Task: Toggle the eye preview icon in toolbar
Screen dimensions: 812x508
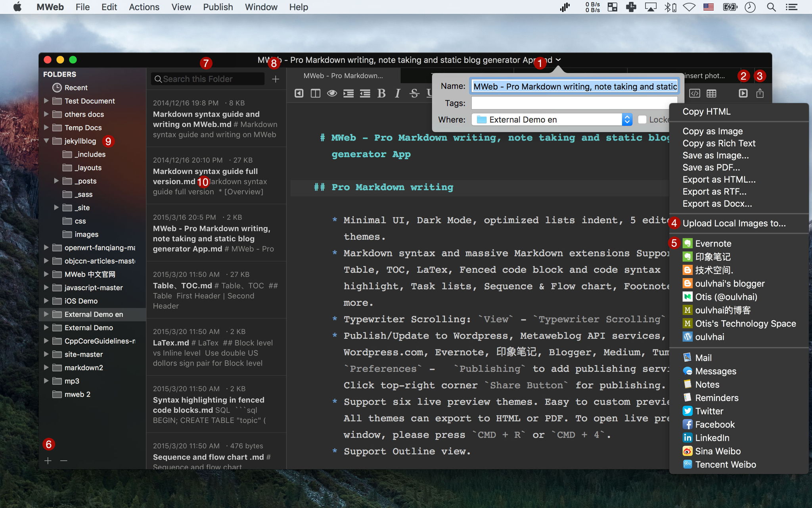Action: point(332,93)
